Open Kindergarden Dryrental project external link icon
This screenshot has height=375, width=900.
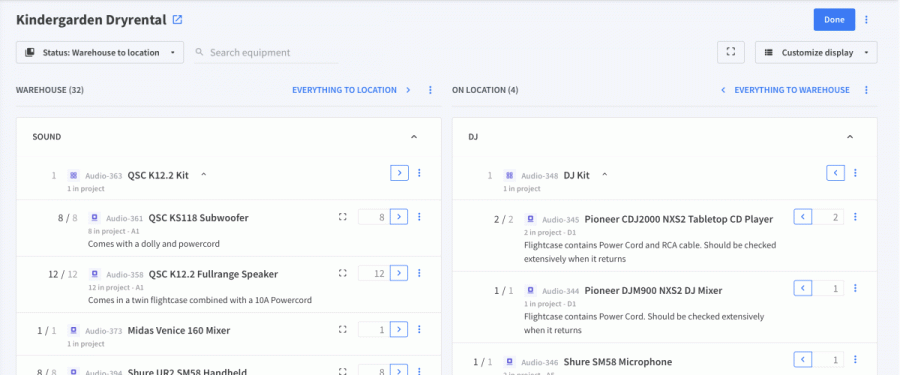point(177,20)
